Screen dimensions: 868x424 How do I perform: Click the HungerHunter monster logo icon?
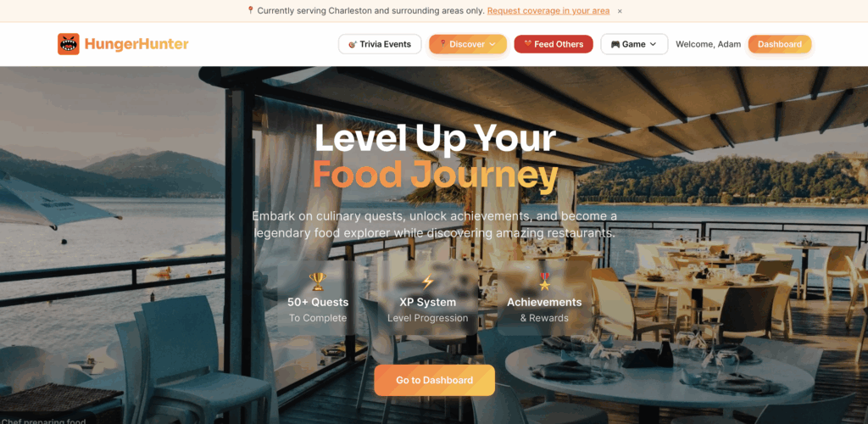tap(68, 44)
